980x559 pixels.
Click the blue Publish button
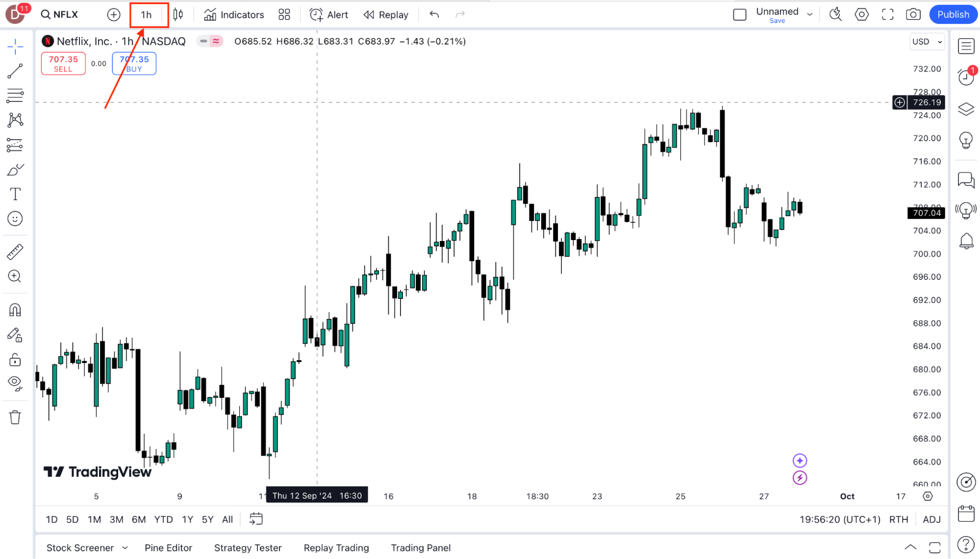[953, 15]
